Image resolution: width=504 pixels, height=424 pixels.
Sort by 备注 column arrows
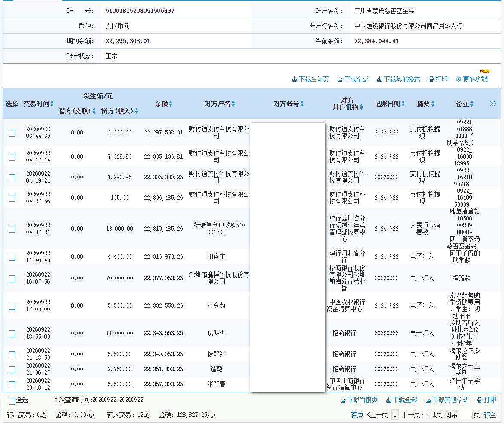(x=472, y=104)
